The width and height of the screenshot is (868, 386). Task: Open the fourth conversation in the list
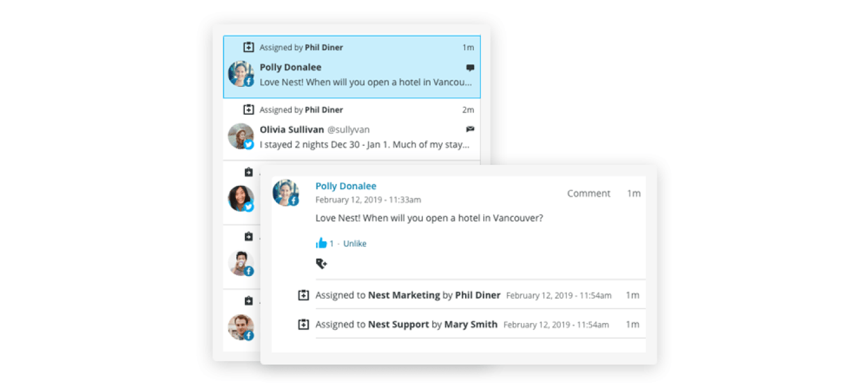(x=241, y=263)
